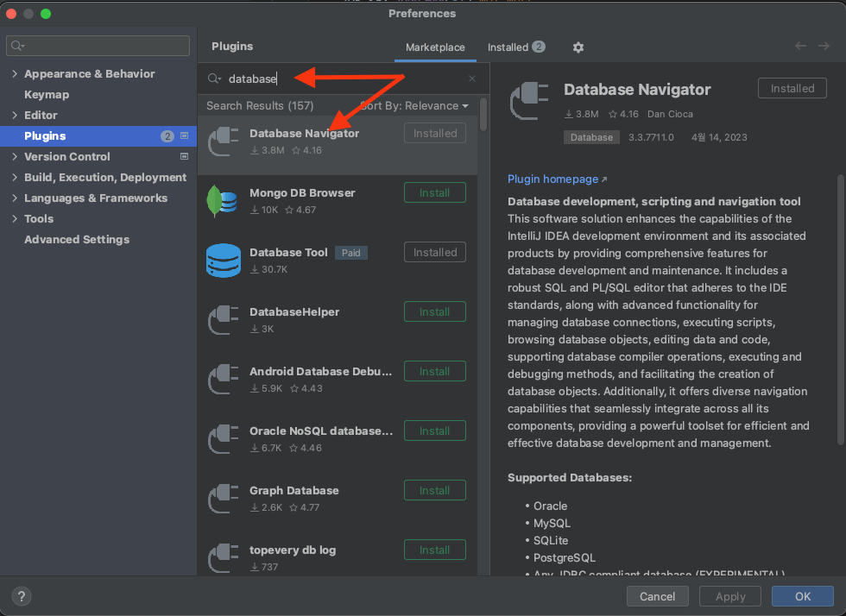Click the plugin description scrollbar
Viewport: 846px width, 616px height.
(841, 310)
